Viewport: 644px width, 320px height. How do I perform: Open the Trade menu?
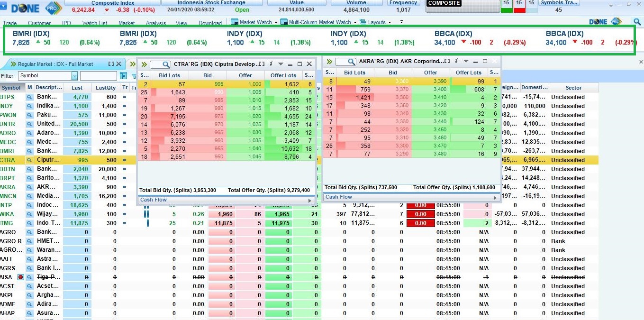point(9,23)
